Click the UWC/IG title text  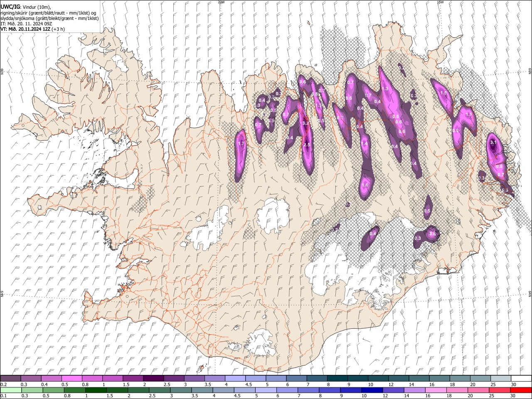(10, 7)
